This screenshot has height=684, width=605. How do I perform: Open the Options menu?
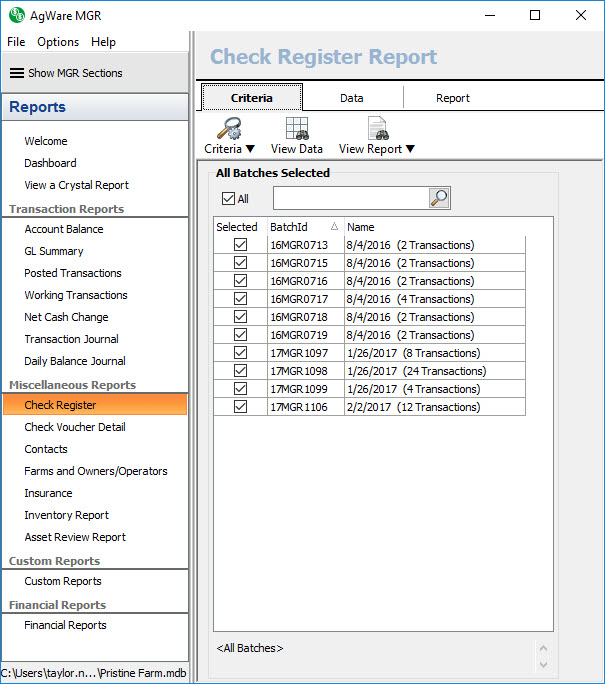(58, 42)
